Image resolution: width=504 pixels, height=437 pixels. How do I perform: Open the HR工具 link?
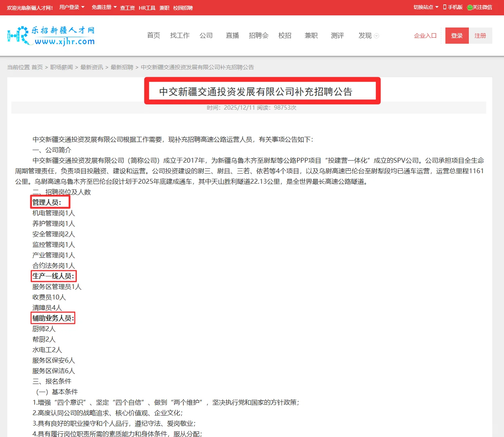[x=147, y=8]
